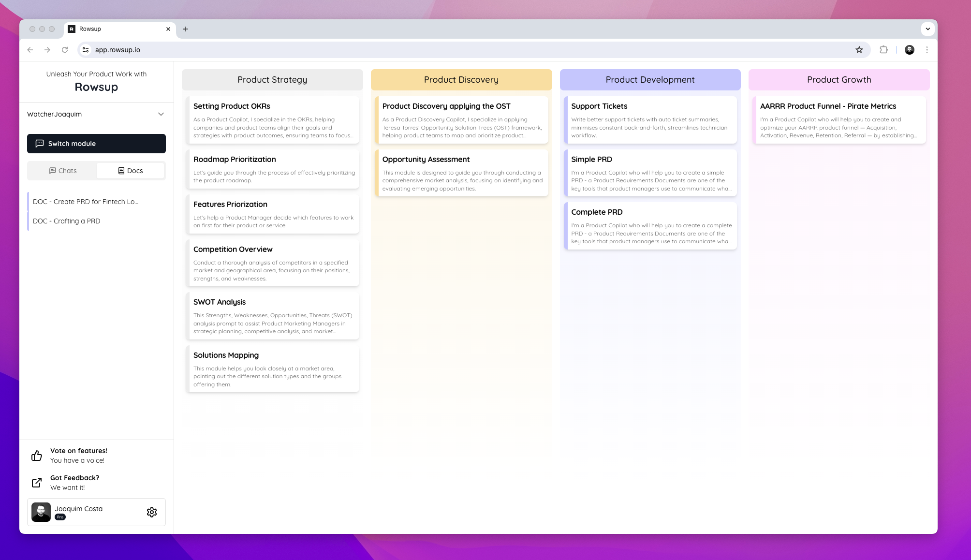Click the app.rowsup.io address bar

point(435,50)
